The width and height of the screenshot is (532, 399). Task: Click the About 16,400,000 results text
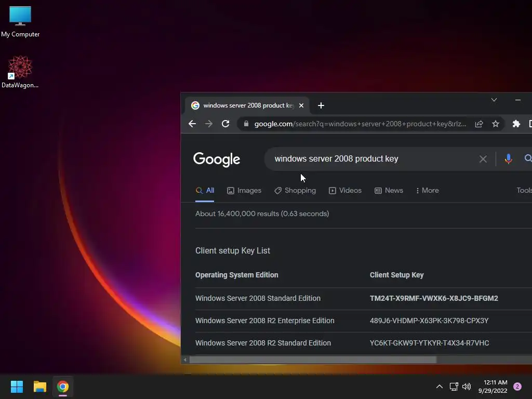pyautogui.click(x=262, y=214)
